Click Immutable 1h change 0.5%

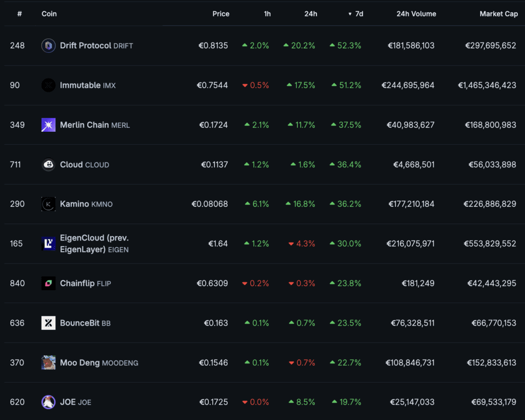tap(255, 85)
